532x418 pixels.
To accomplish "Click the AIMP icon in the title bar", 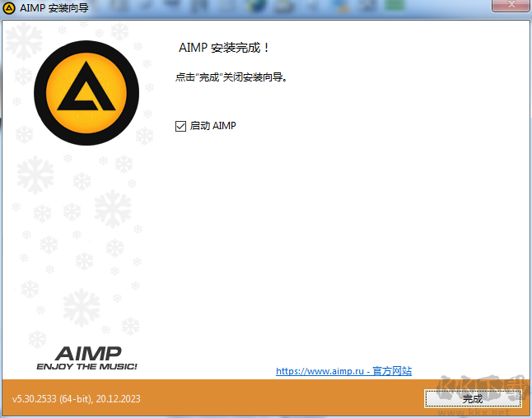I will [x=9, y=9].
